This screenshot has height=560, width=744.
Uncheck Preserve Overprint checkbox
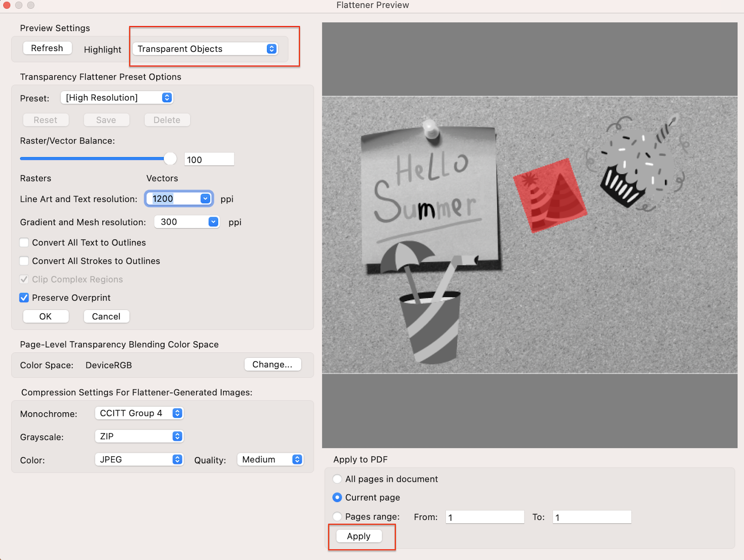[x=24, y=298]
